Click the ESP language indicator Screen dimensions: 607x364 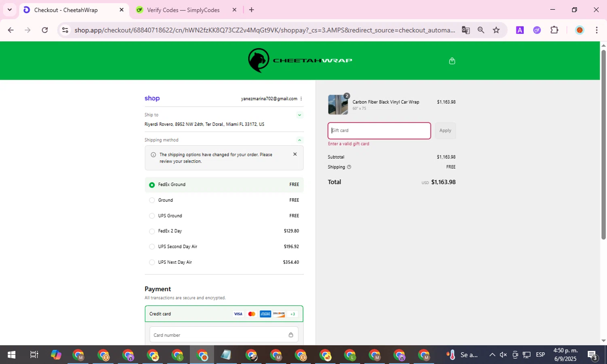click(x=540, y=355)
